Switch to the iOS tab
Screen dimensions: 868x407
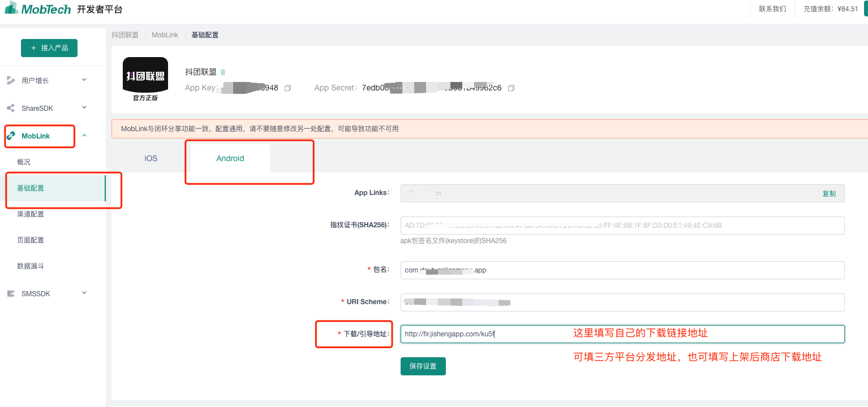pyautogui.click(x=151, y=158)
